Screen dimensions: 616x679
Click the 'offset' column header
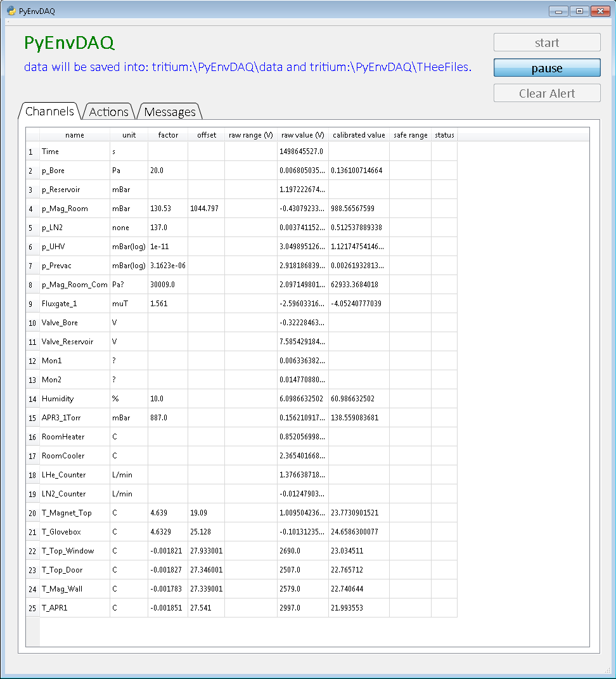click(x=207, y=134)
